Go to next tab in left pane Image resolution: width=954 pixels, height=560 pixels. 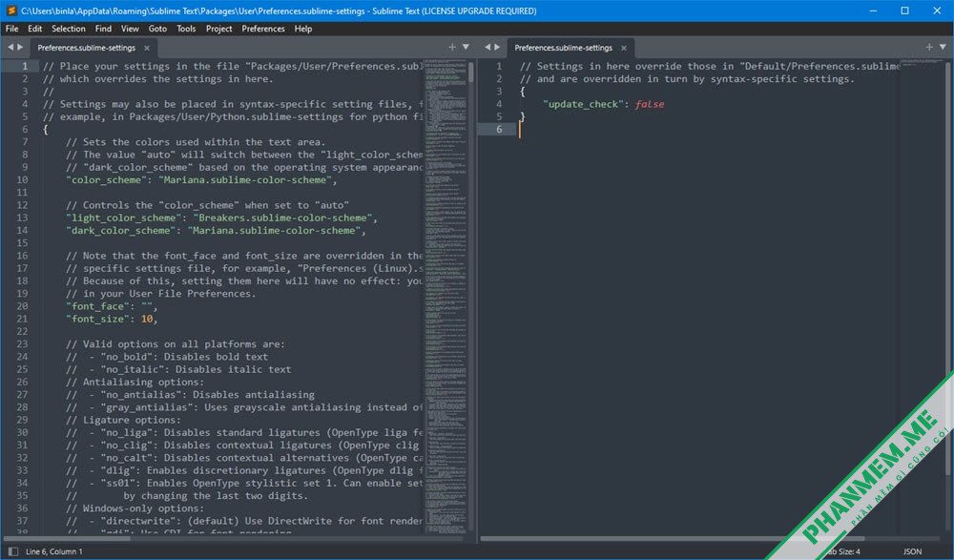tap(21, 47)
